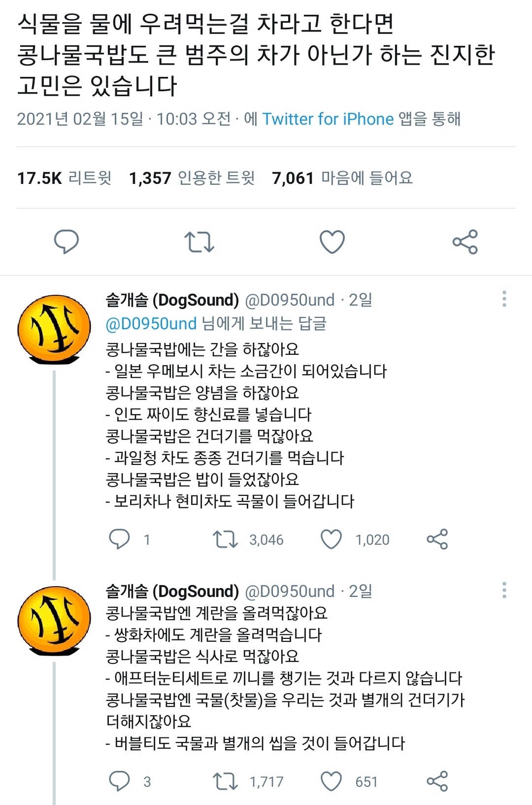This screenshot has width=532, height=805.
Task: Like the second reply with 651 likes
Action: (331, 781)
